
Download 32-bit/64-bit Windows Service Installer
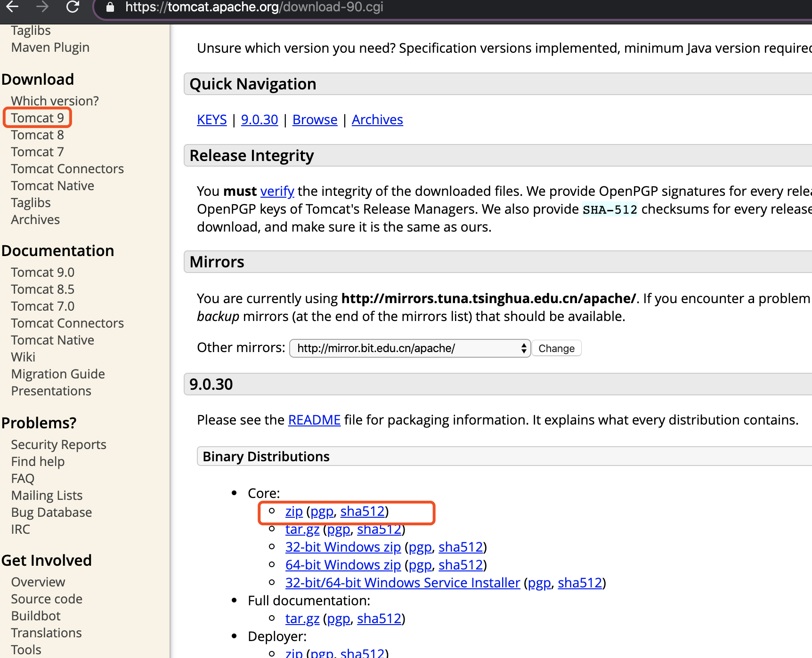pyautogui.click(x=403, y=583)
